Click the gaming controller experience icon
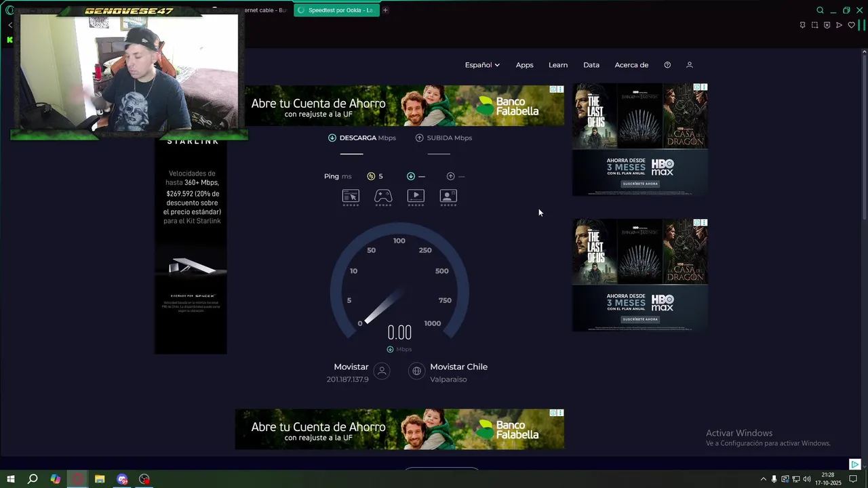Image resolution: width=868 pixels, height=488 pixels. pyautogui.click(x=383, y=196)
